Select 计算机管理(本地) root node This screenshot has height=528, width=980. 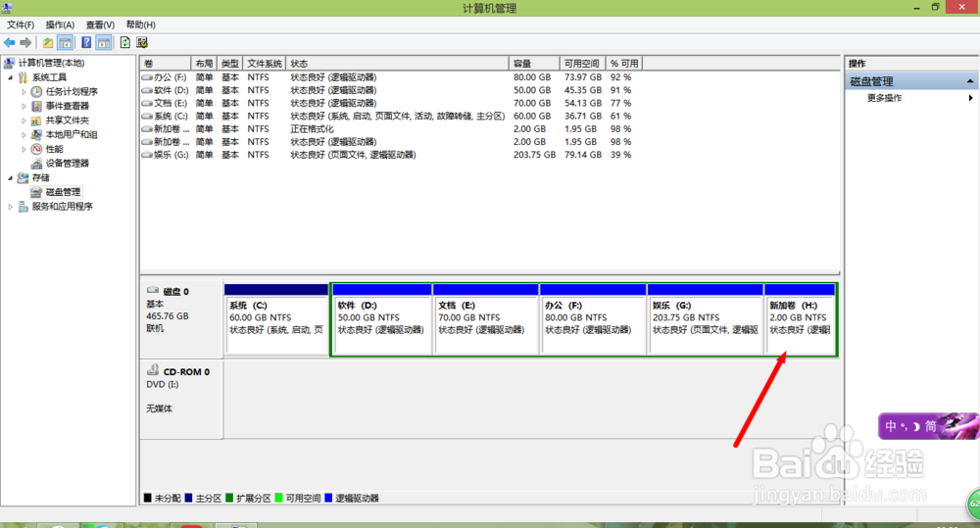click(51, 63)
